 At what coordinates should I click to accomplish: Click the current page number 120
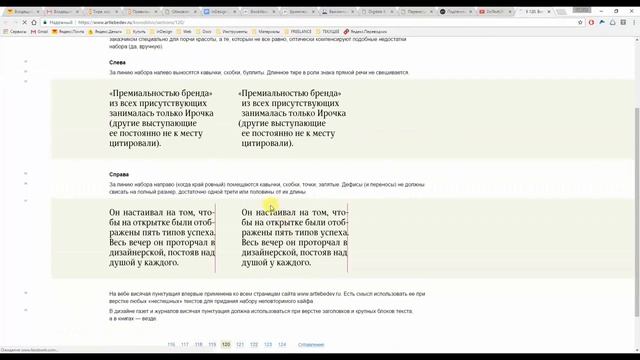pos(226,344)
